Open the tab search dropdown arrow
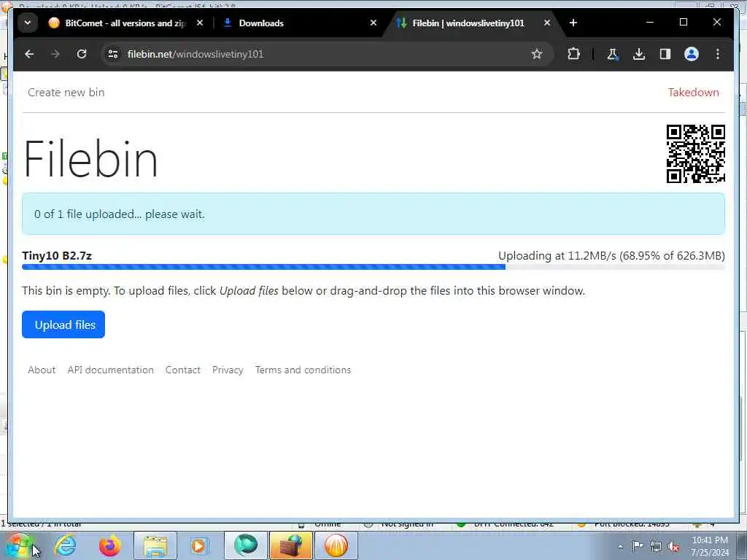Viewport: 747px width, 560px height. pos(28,23)
